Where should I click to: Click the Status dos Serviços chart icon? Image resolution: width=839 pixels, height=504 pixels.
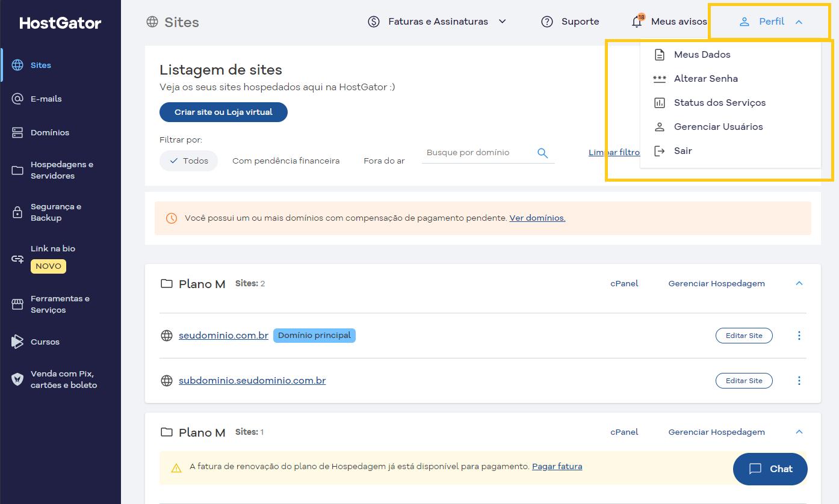(660, 103)
